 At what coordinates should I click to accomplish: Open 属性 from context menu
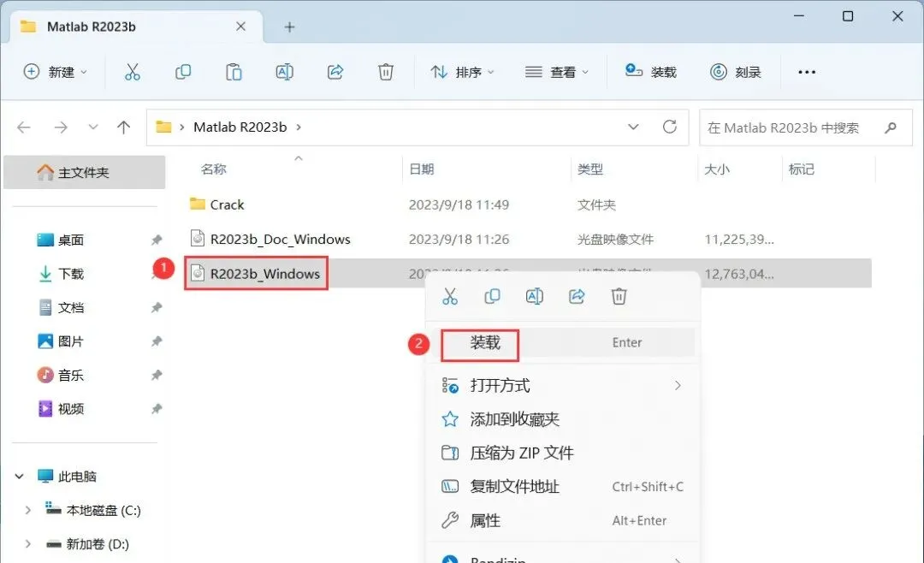pos(563,520)
